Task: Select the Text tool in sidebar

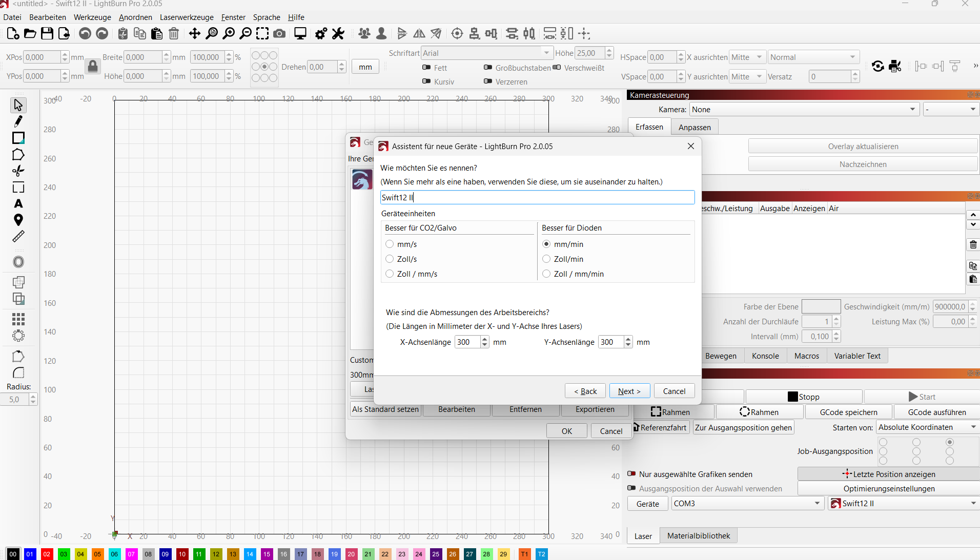Action: pos(18,204)
